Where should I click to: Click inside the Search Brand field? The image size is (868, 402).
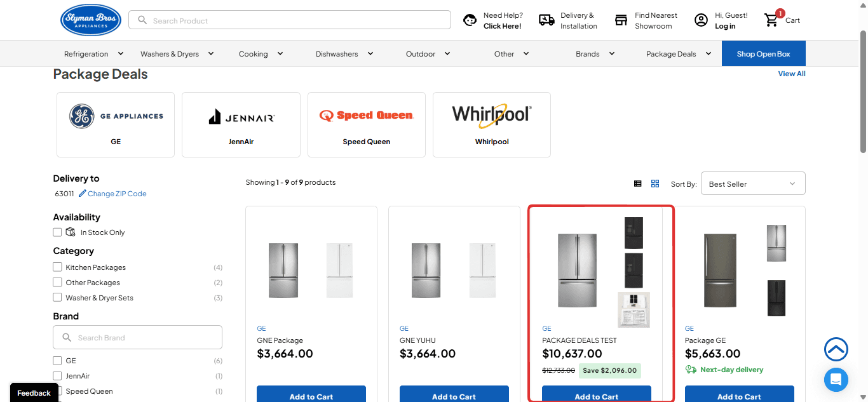pyautogui.click(x=137, y=338)
